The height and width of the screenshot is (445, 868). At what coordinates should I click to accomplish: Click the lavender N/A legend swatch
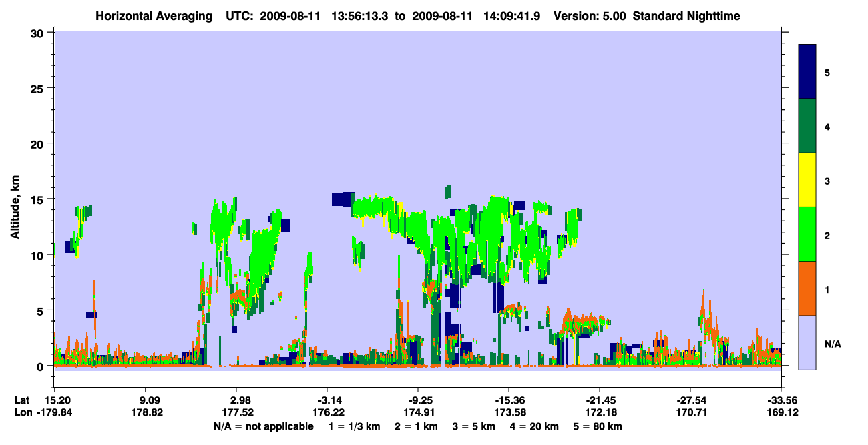[807, 342]
